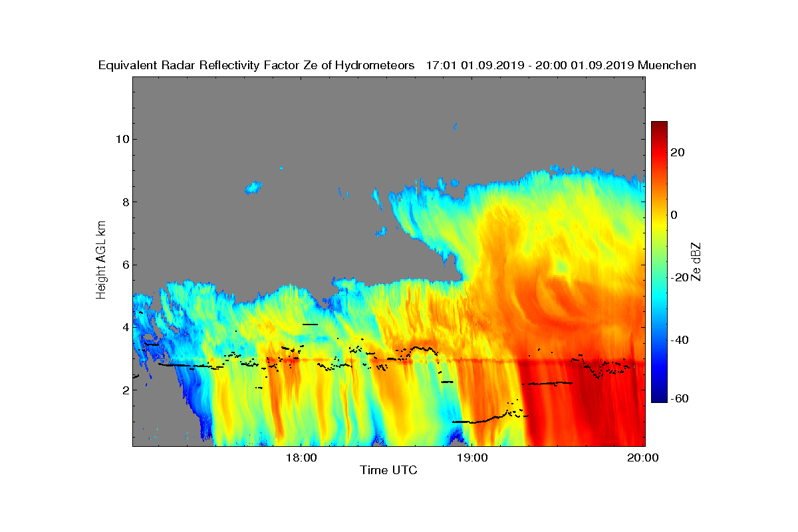Click the colorbar value '-20'
This screenshot has width=798, height=532.
[680, 277]
